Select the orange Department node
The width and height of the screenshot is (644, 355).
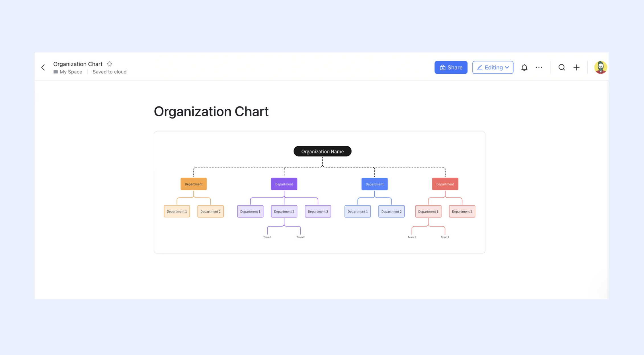(194, 184)
